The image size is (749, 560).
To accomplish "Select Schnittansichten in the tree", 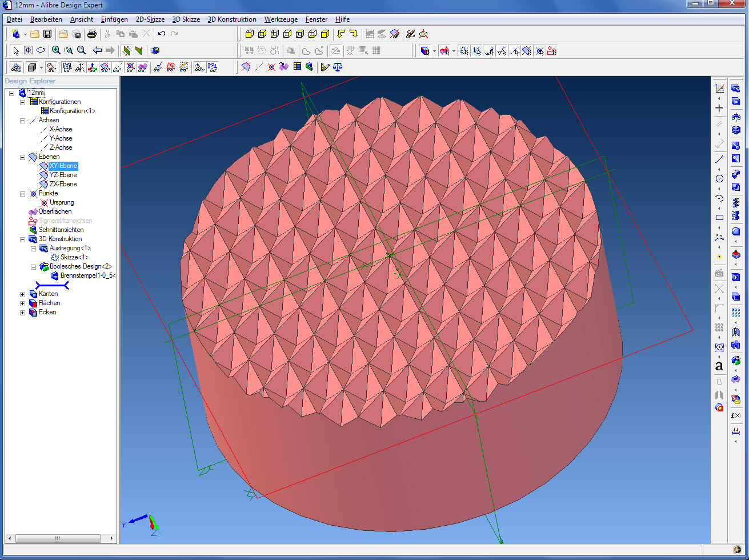I will pos(61,230).
